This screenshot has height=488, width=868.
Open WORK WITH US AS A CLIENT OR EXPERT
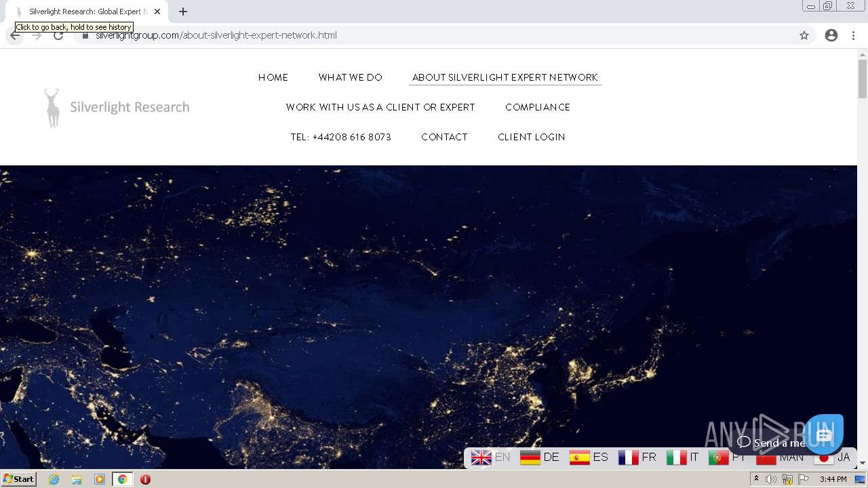pos(380,107)
